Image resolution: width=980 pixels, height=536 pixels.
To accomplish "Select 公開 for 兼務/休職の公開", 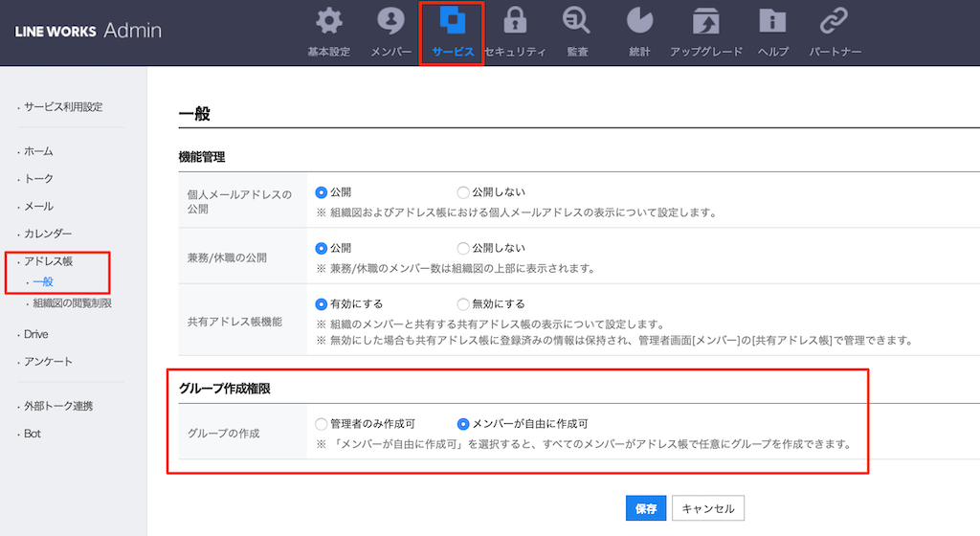I will [x=322, y=248].
